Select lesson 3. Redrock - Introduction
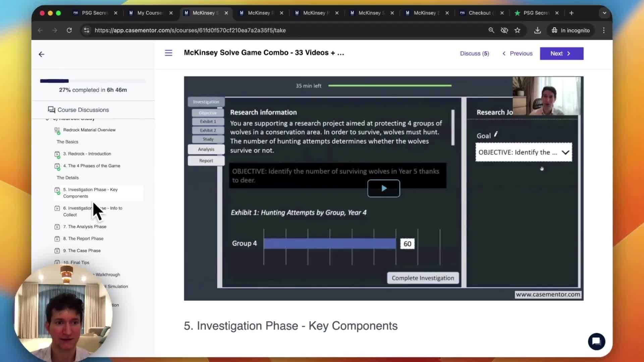Viewport: 644px width, 362px height. pos(87,154)
